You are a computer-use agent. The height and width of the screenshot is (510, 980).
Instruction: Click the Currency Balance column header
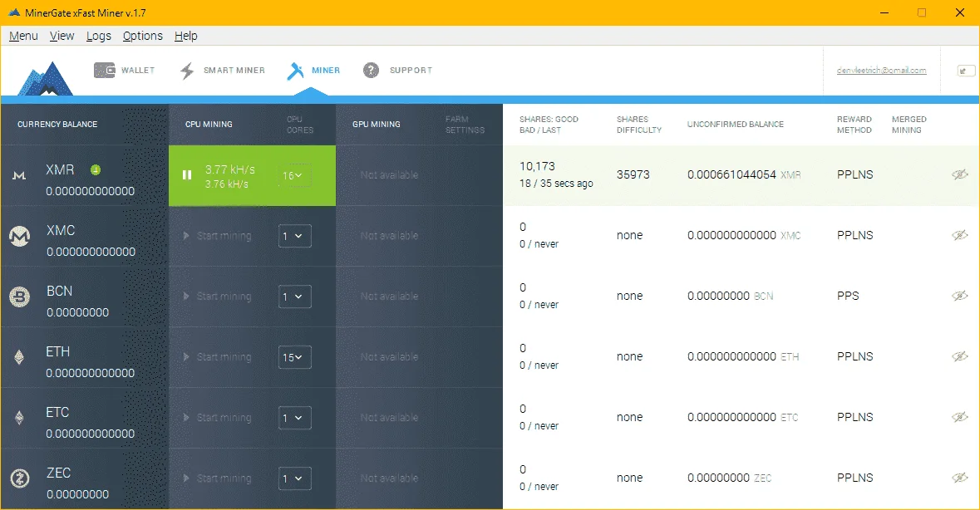point(57,125)
